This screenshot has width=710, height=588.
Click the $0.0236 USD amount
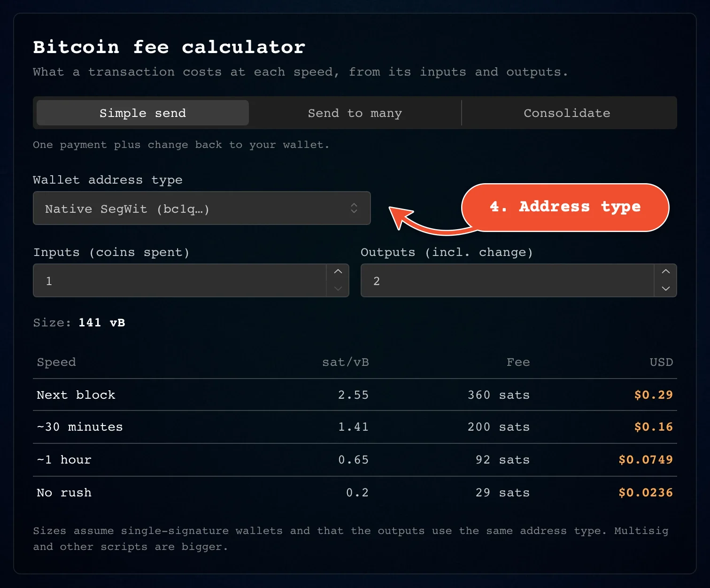click(646, 493)
